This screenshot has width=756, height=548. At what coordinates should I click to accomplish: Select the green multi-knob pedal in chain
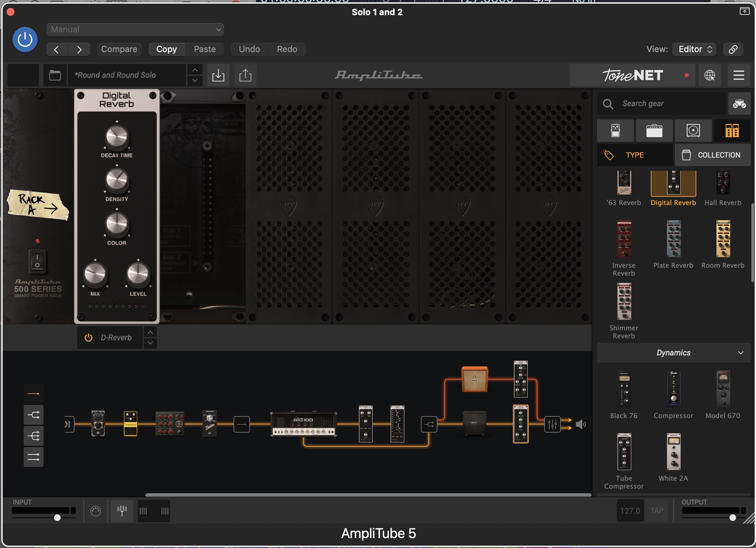click(x=170, y=423)
